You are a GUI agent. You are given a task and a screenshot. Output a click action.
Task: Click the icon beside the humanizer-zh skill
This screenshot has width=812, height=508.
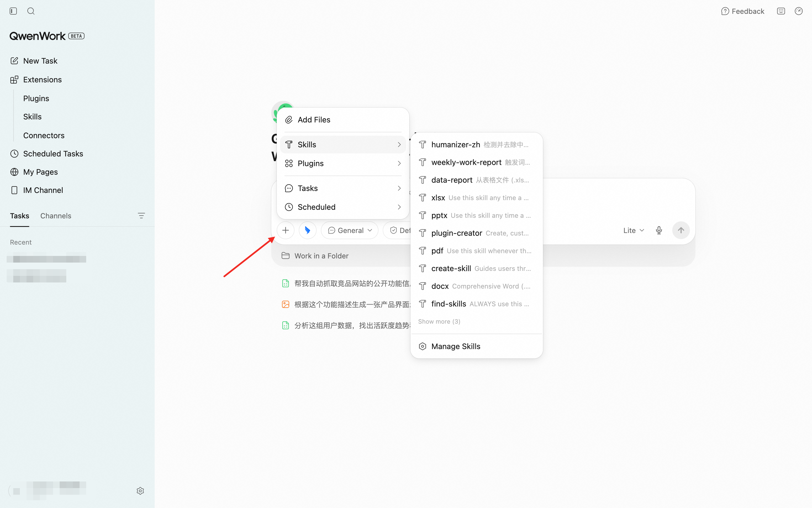coord(423,145)
